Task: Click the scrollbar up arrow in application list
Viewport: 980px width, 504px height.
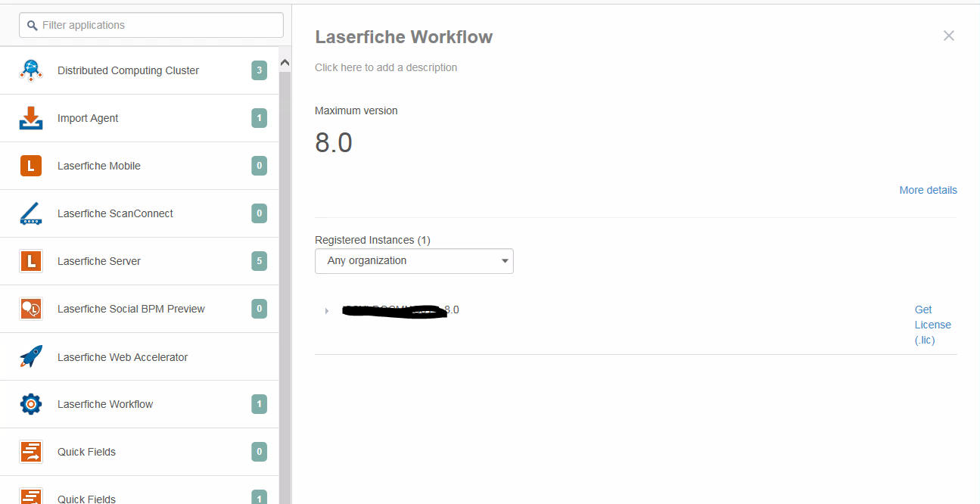Action: click(285, 62)
